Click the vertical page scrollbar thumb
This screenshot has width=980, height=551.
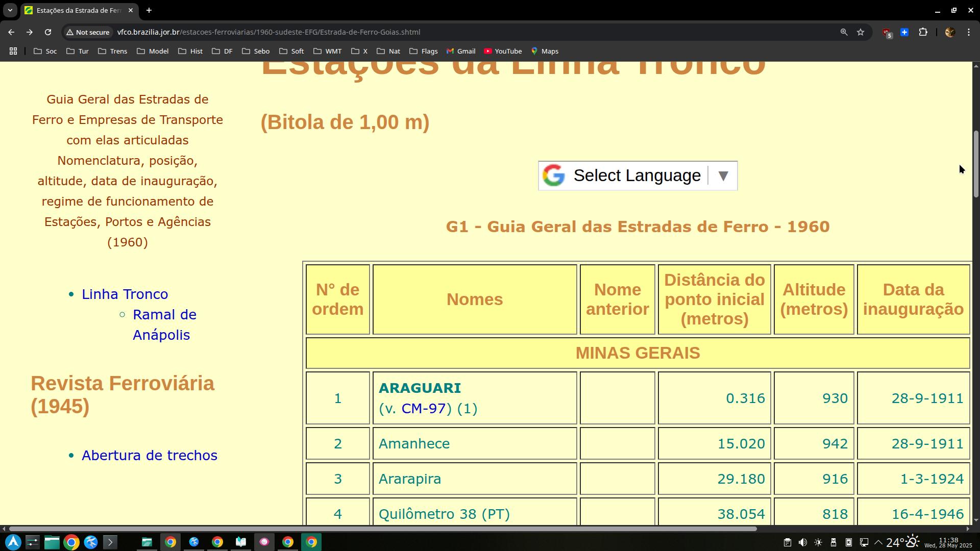[x=976, y=163]
